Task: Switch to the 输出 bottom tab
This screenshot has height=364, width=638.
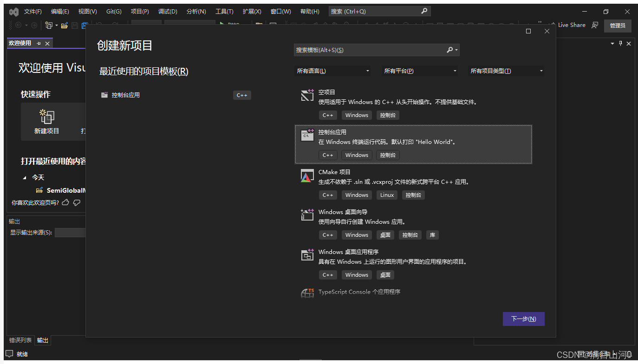Action: 43,340
